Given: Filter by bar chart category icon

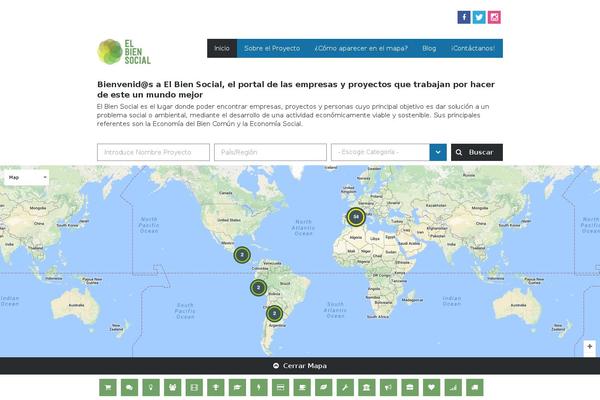Looking at the screenshot, I should [453, 387].
